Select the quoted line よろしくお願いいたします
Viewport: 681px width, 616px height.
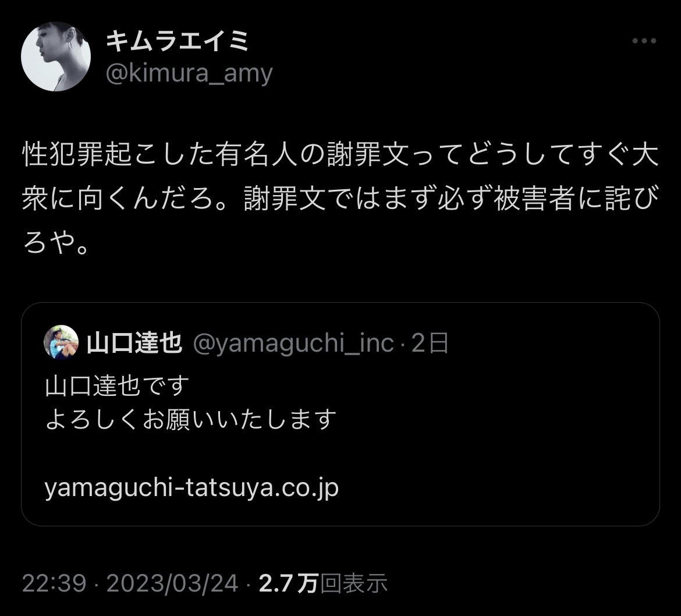tap(191, 420)
